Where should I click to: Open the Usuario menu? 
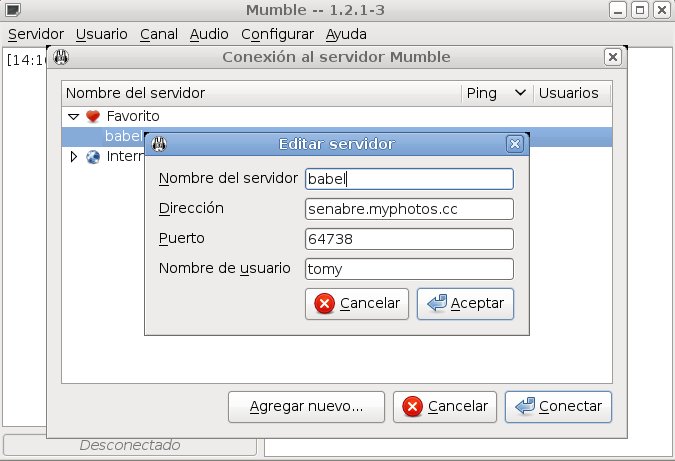[x=102, y=34]
